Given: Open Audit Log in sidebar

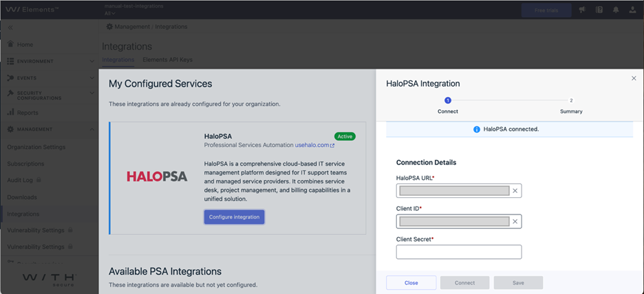Looking at the screenshot, I should click(21, 180).
